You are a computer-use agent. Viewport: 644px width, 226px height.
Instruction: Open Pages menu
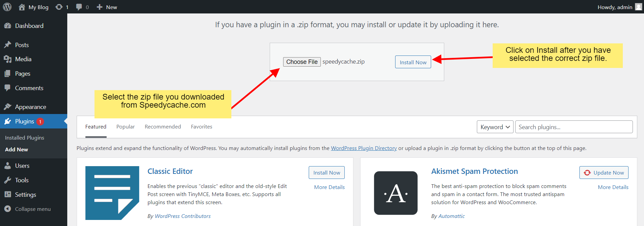point(34,74)
